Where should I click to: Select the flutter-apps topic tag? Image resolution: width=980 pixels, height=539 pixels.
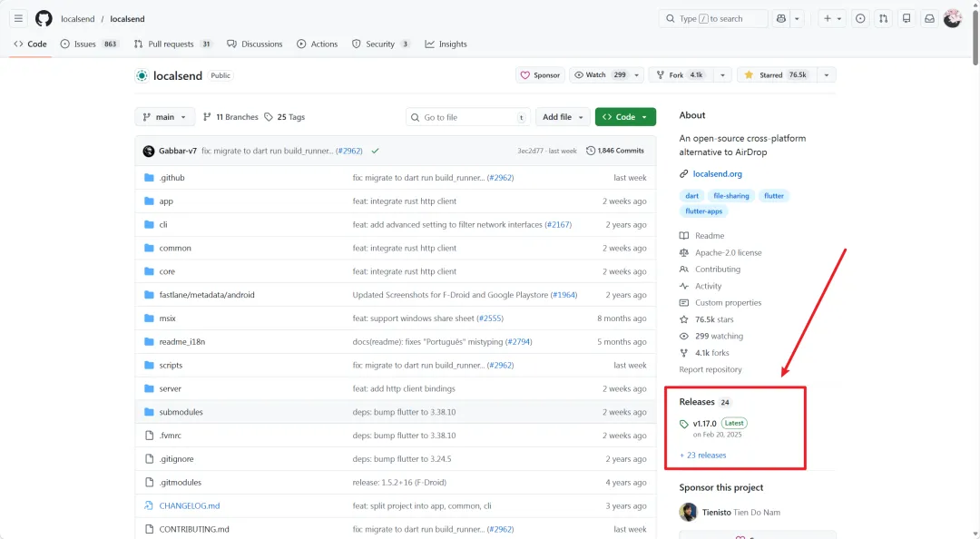(x=704, y=211)
